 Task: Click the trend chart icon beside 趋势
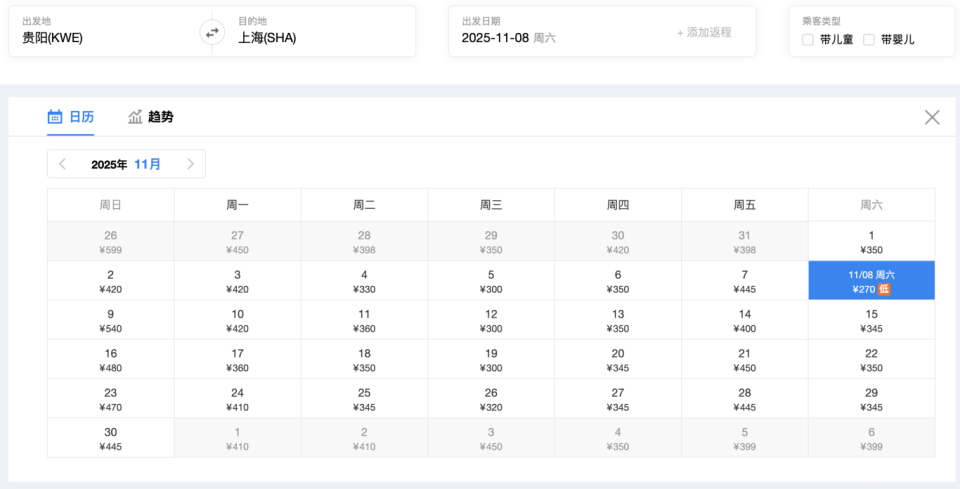pyautogui.click(x=135, y=117)
